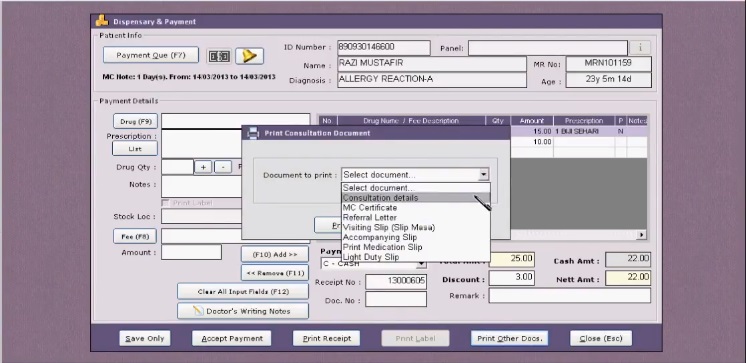Choose 'Select document...' list entry
The image size is (746, 363).
click(416, 188)
